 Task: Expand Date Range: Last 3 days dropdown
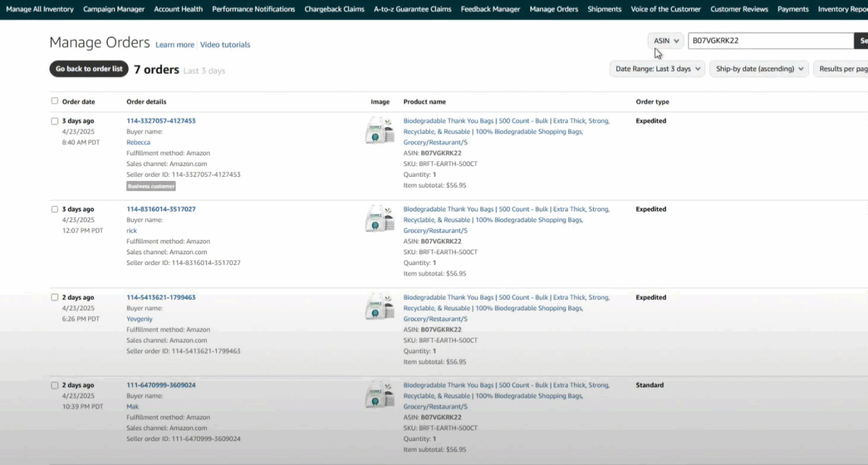click(x=658, y=68)
